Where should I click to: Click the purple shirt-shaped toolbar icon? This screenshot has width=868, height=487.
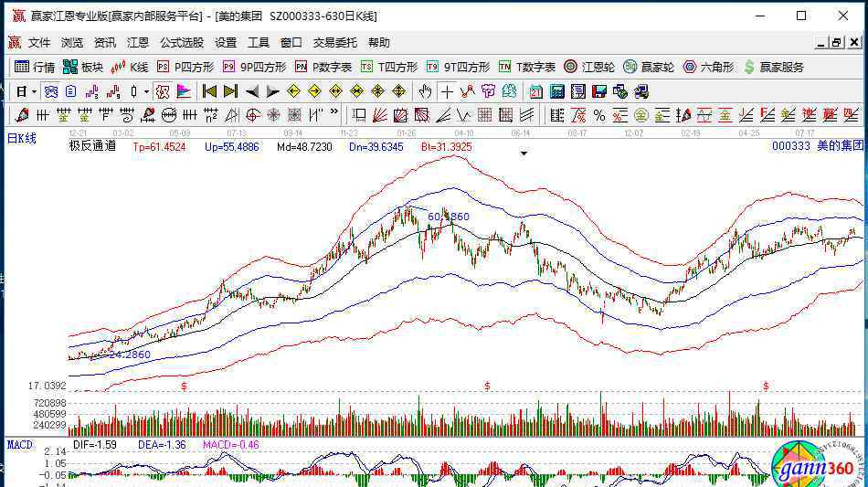point(488,91)
